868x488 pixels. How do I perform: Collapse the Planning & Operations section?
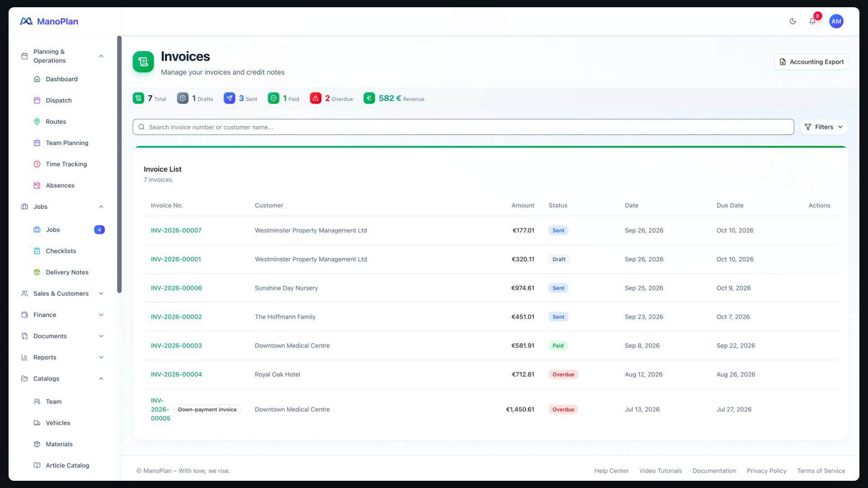101,56
